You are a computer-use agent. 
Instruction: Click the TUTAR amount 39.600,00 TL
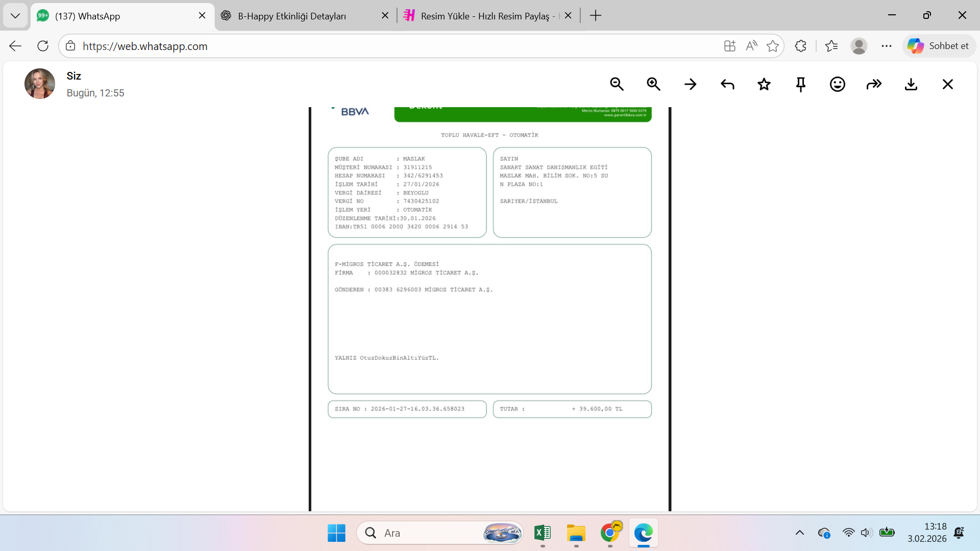pos(597,409)
